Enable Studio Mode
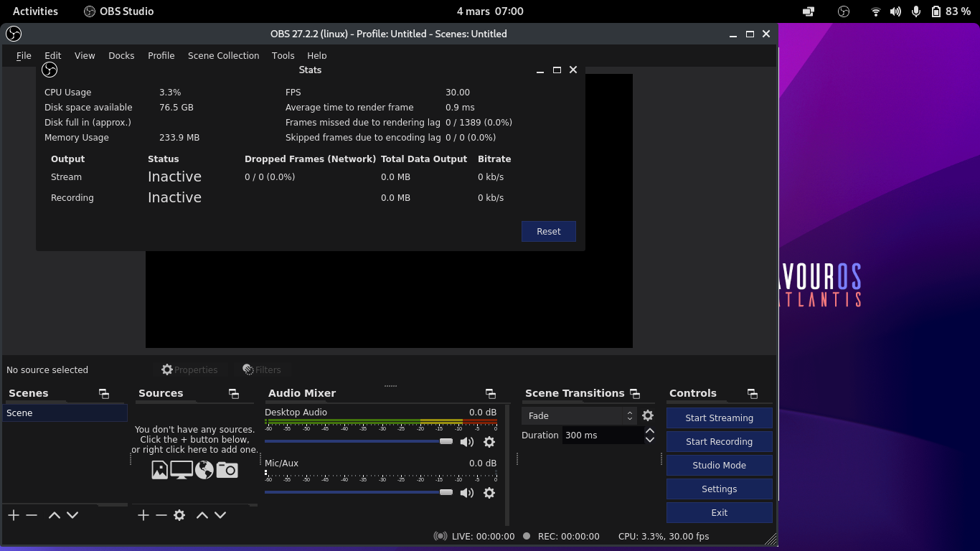Screen dimensions: 980x551 pos(719,465)
